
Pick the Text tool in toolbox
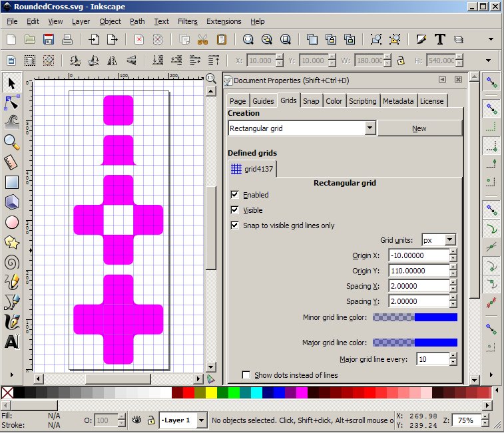point(11,343)
